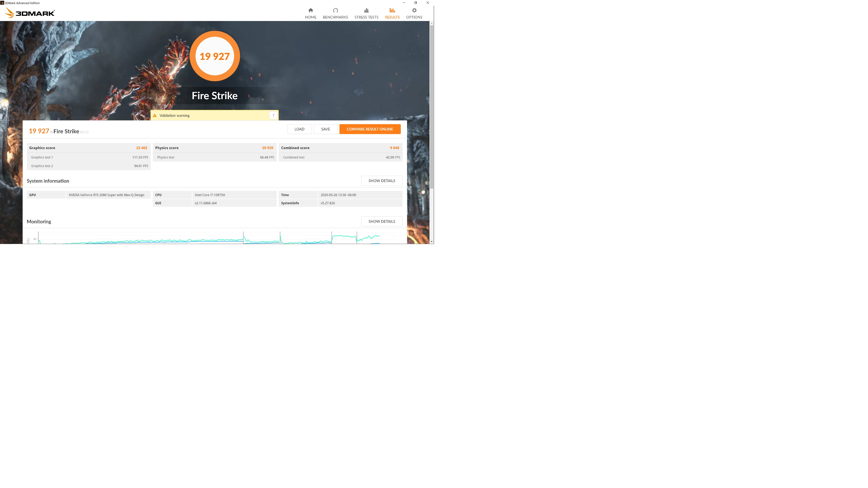Click the 3DMark logo

(x=30, y=13)
